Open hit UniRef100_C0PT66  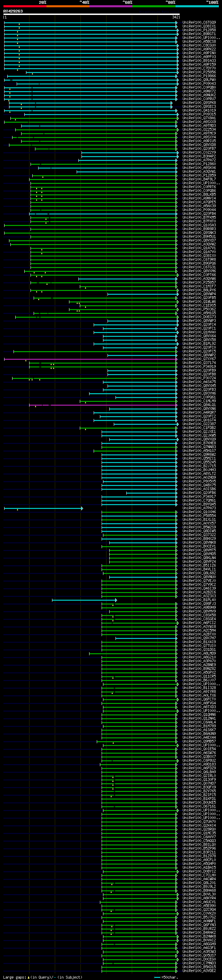(x=199, y=275)
